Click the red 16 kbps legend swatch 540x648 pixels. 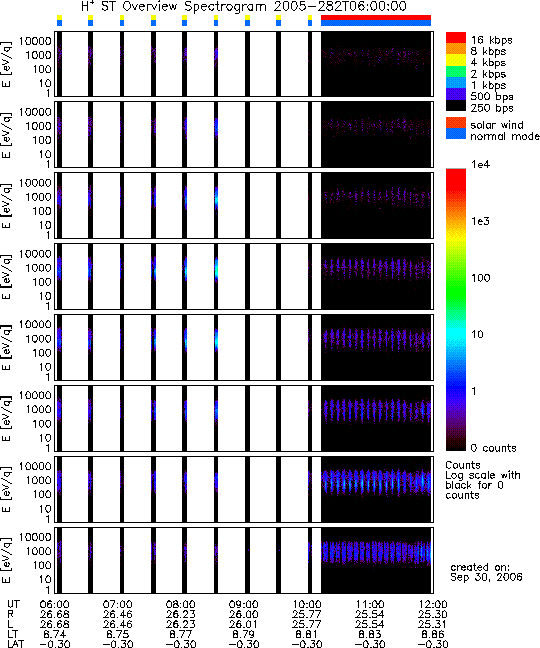(456, 37)
